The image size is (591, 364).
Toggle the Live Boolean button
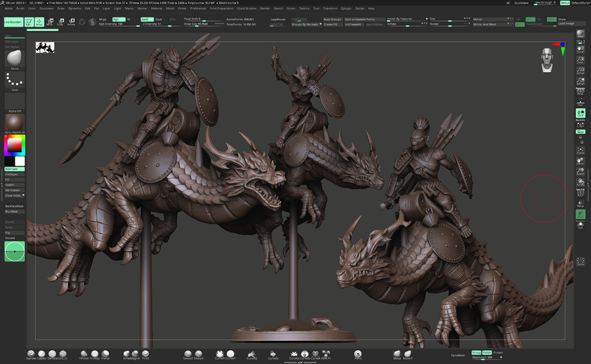(13, 22)
